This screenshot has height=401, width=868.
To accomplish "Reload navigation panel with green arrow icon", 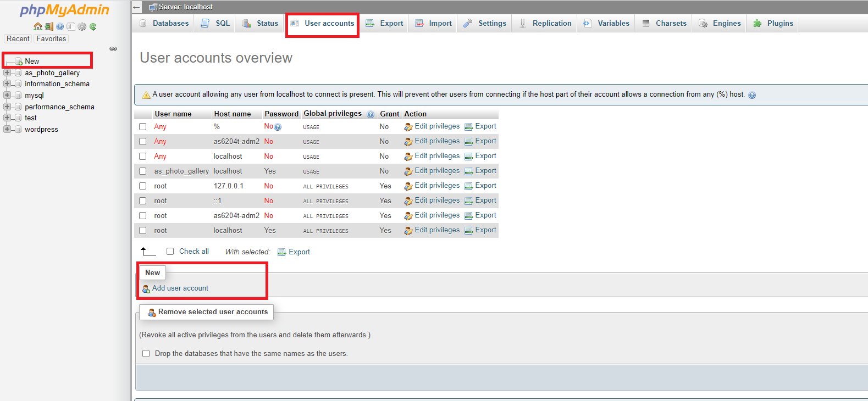I will pos(93,26).
